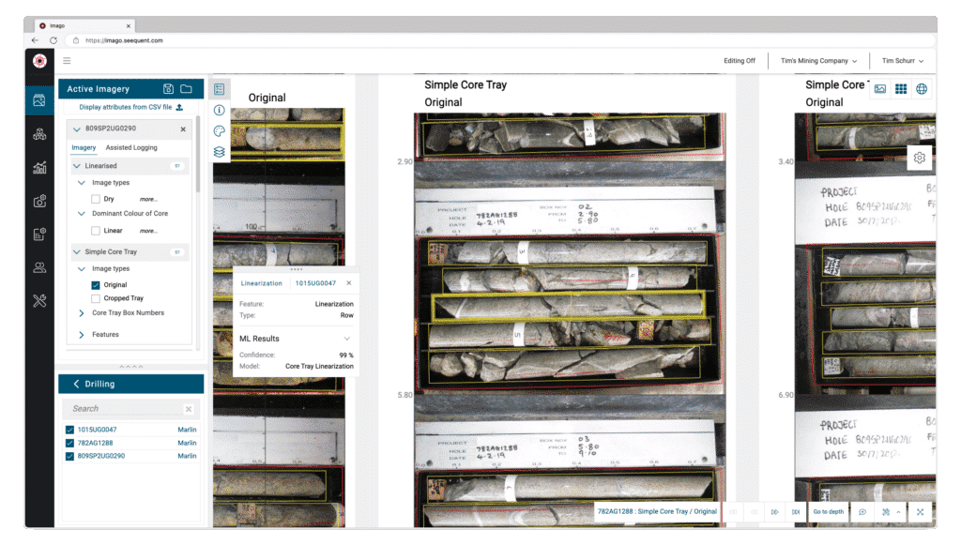Select the analytics chart icon in left sidebar
The image size is (961, 560).
click(x=39, y=167)
